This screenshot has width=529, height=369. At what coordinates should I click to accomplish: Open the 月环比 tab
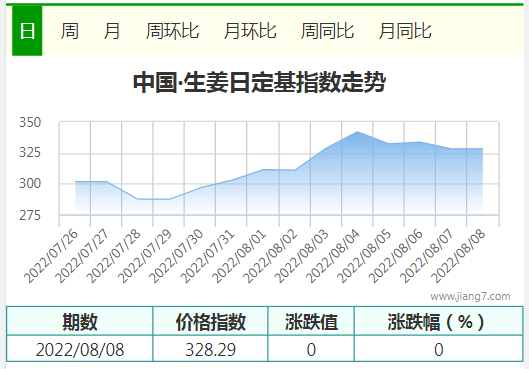coord(250,31)
